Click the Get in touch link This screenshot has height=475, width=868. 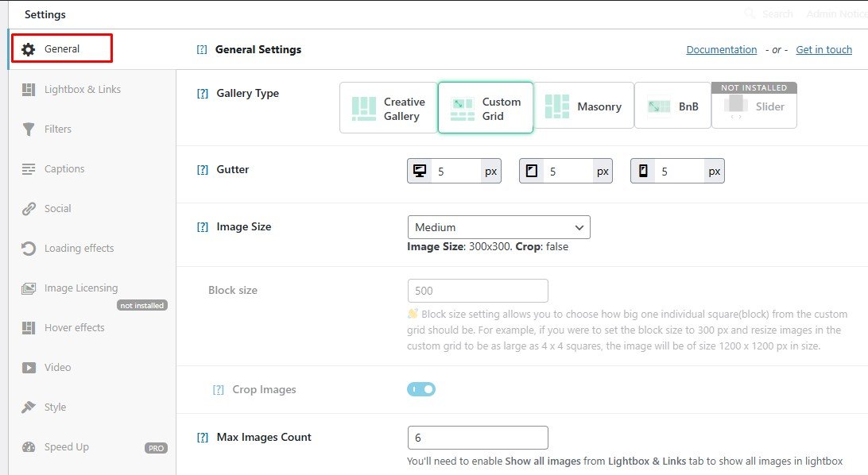point(823,49)
